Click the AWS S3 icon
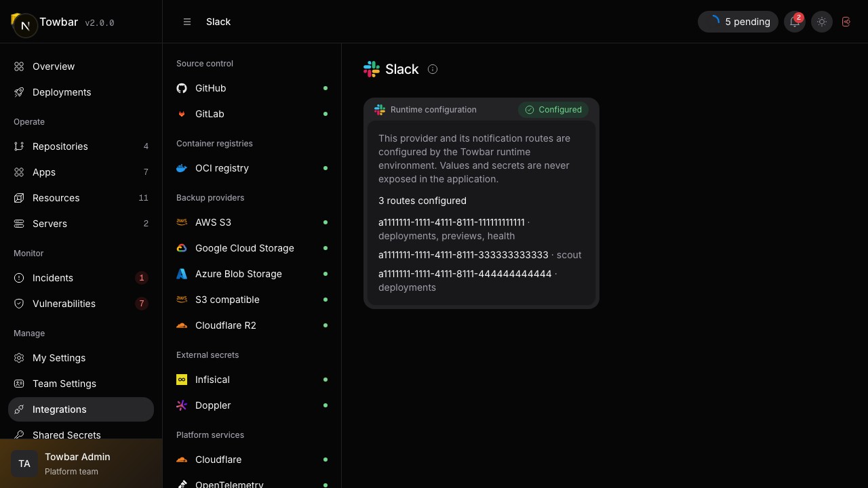 pos(182,222)
